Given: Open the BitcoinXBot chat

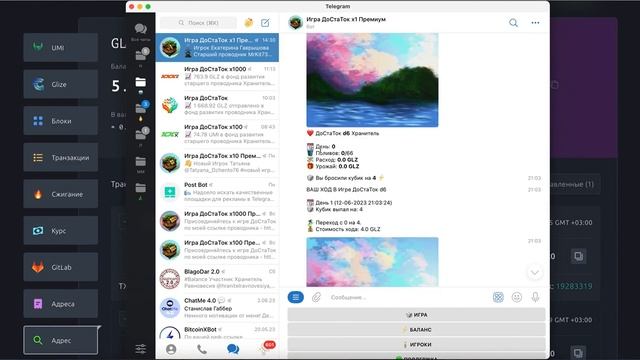Looking at the screenshot, I should (217, 331).
